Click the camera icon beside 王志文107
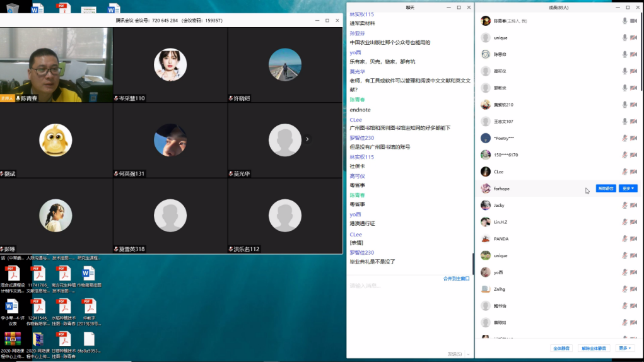 (x=634, y=121)
